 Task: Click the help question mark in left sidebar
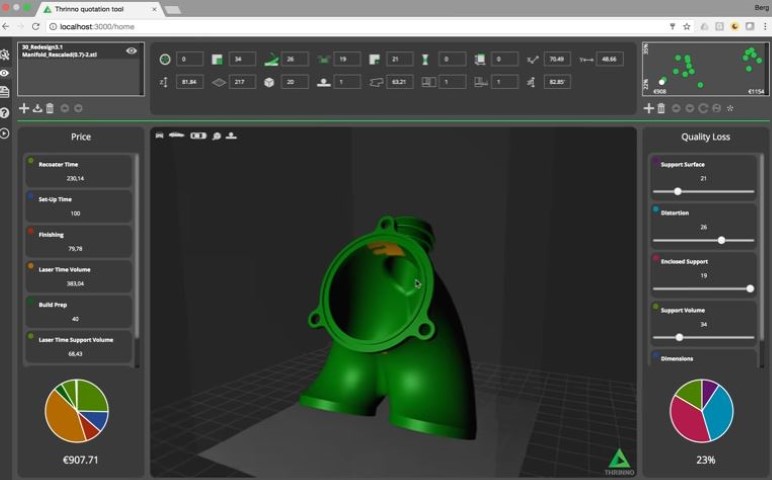click(6, 112)
